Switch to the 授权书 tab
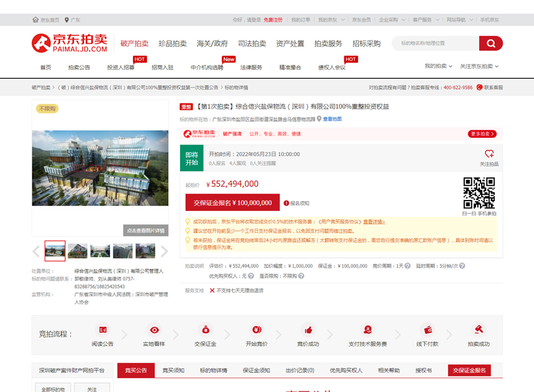This screenshot has width=534, height=392. click(x=424, y=370)
